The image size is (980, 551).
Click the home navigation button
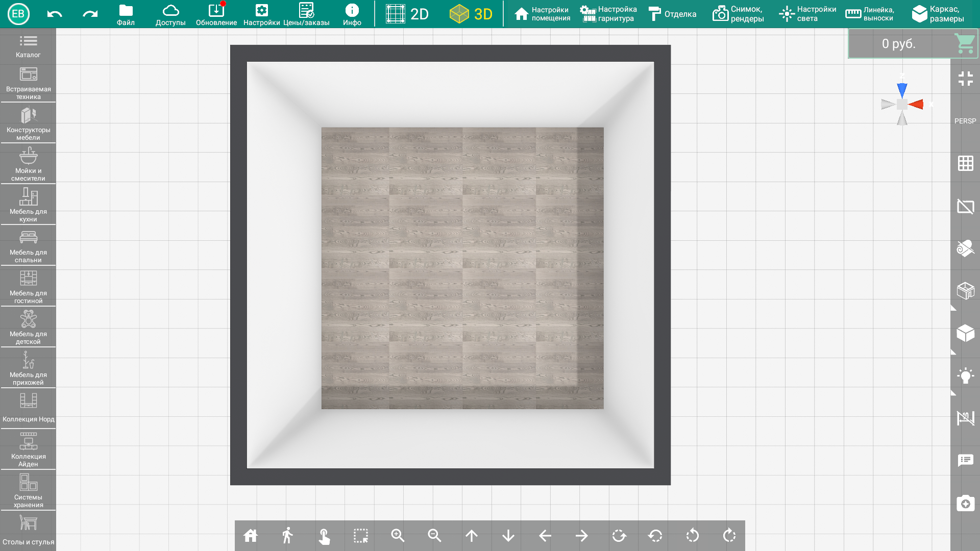click(251, 536)
